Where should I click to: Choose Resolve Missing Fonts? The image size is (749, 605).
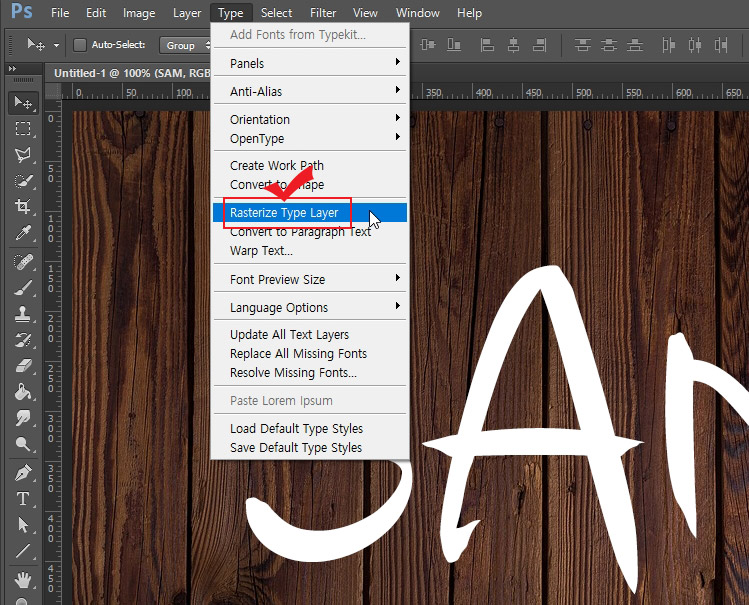click(310, 372)
